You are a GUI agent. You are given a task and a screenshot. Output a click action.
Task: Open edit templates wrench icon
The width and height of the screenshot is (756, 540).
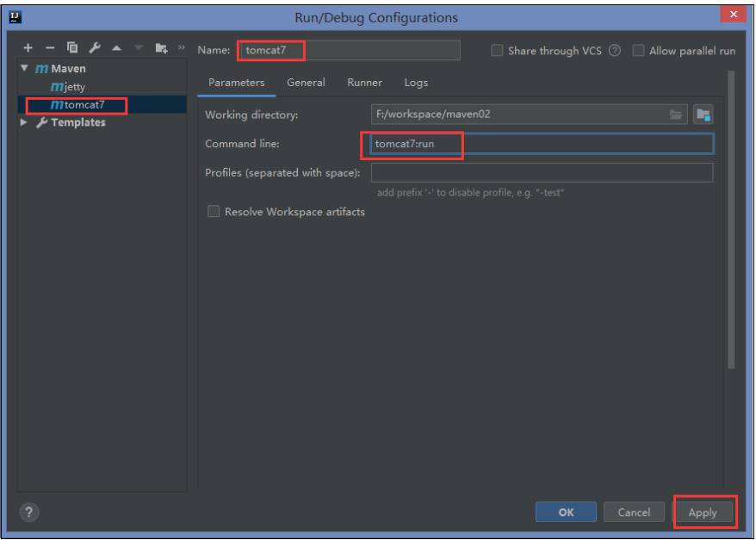[x=95, y=47]
